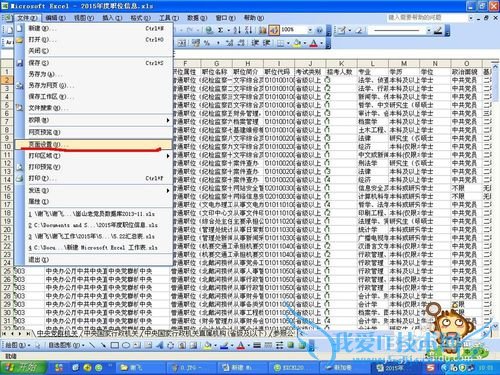This screenshot has width=500, height=375.
Task: Click the Sort Ascending icon
Action: click(x=237, y=30)
